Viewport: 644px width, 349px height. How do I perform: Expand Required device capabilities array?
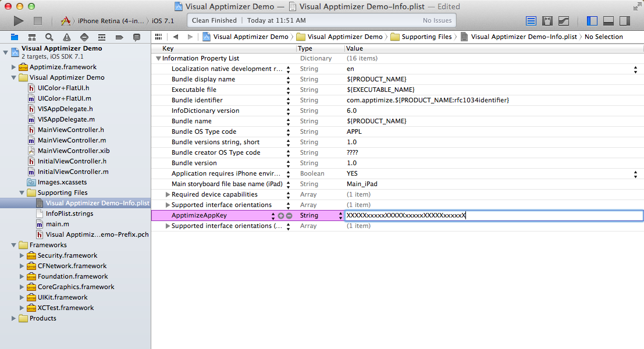(168, 194)
